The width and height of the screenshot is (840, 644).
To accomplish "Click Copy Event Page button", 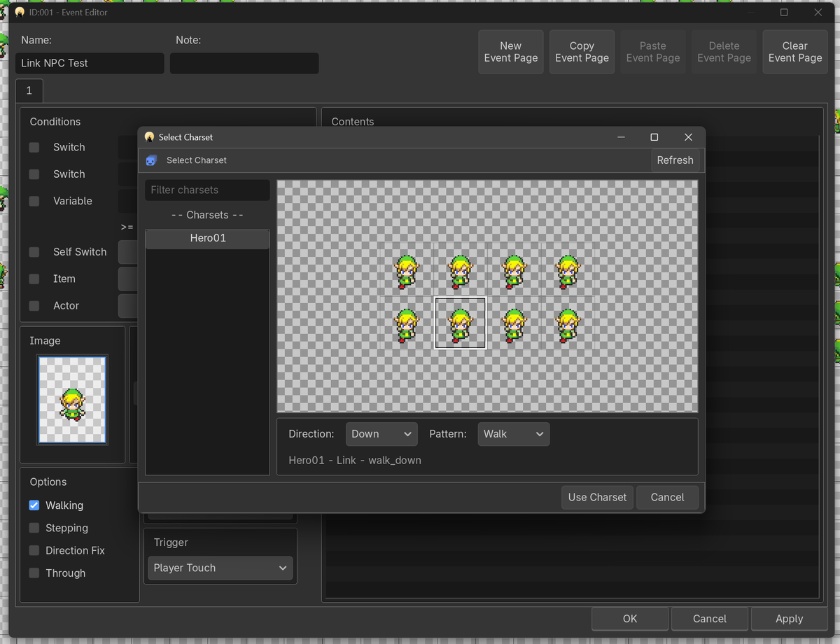I will pyautogui.click(x=582, y=52).
